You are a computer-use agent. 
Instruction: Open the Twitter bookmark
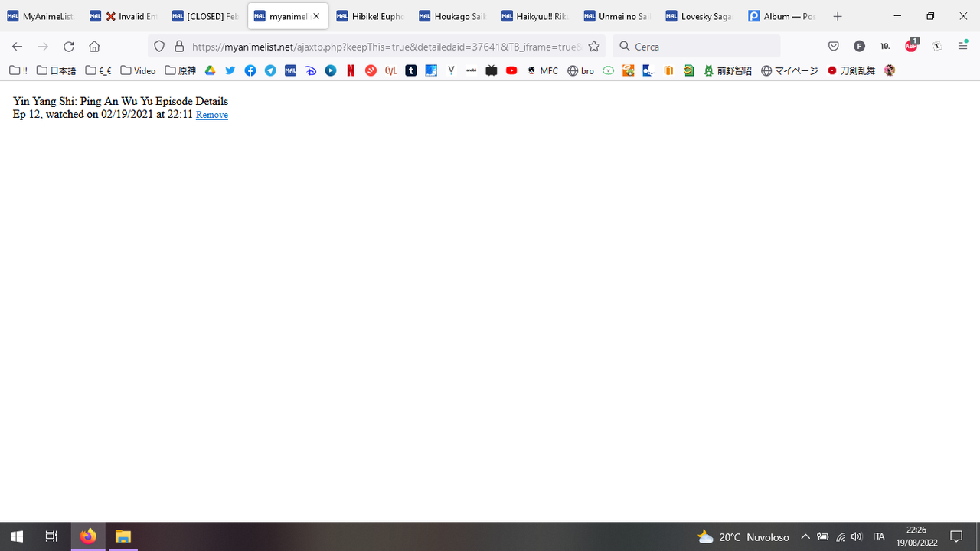pyautogui.click(x=230, y=70)
